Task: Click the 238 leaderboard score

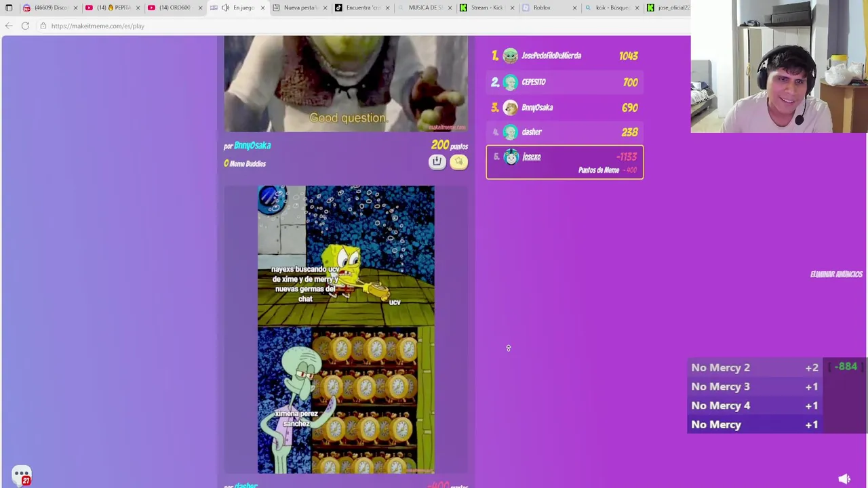Action: (x=629, y=132)
